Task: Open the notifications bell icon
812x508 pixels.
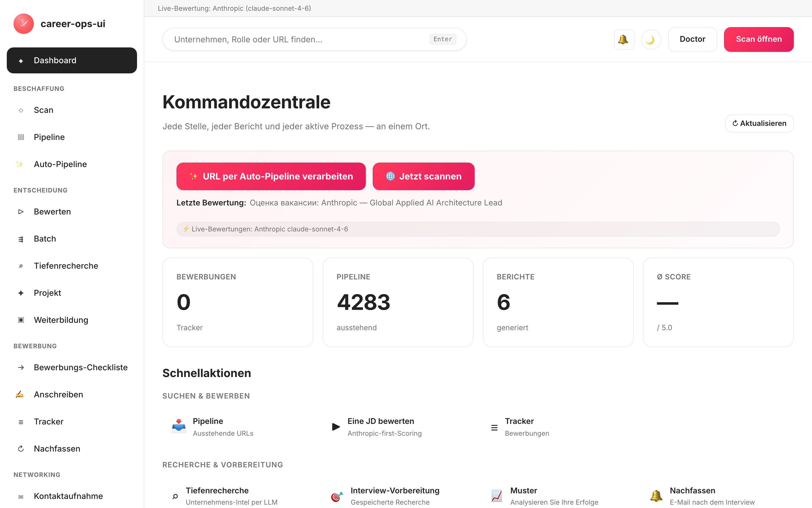Action: 624,39
